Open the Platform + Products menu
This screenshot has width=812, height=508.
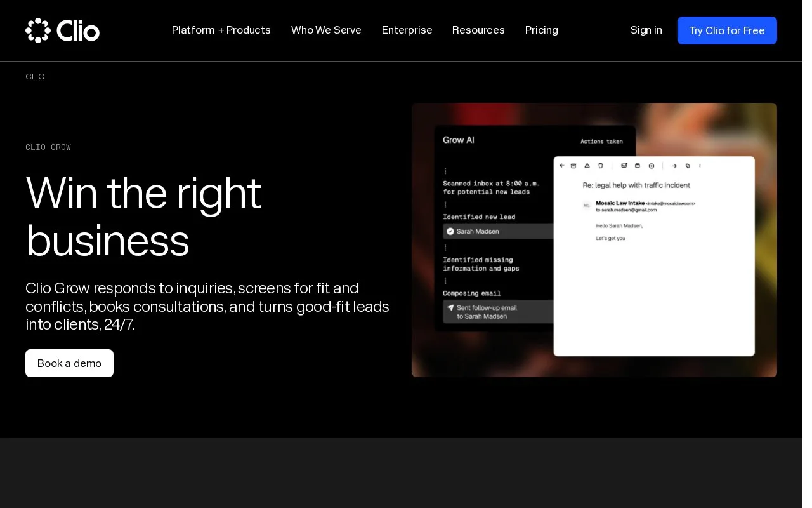[221, 30]
